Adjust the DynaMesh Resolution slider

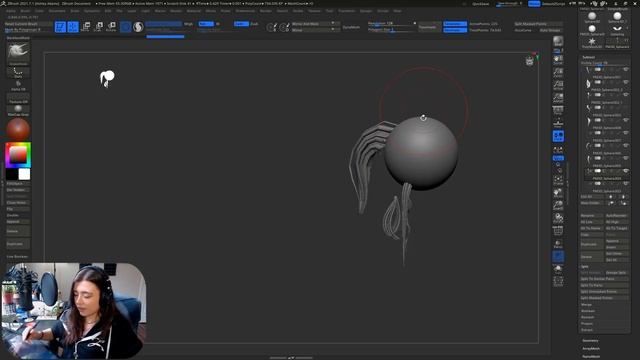click(392, 23)
